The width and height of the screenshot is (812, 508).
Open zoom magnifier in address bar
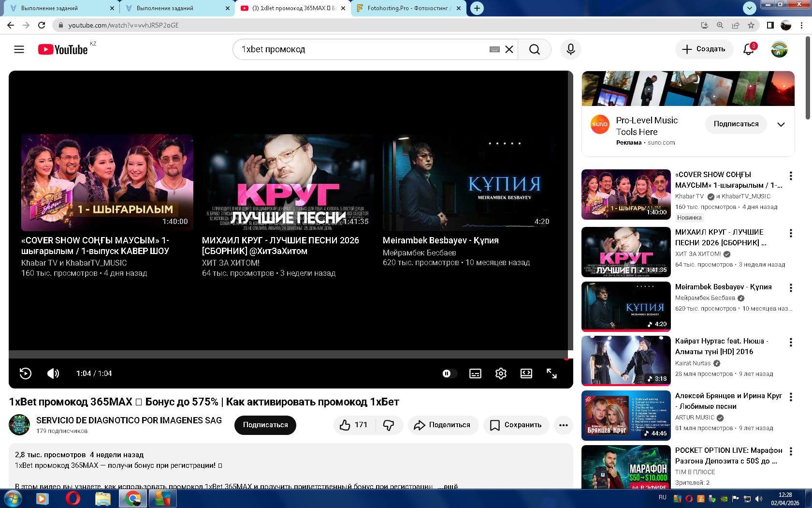click(x=720, y=25)
